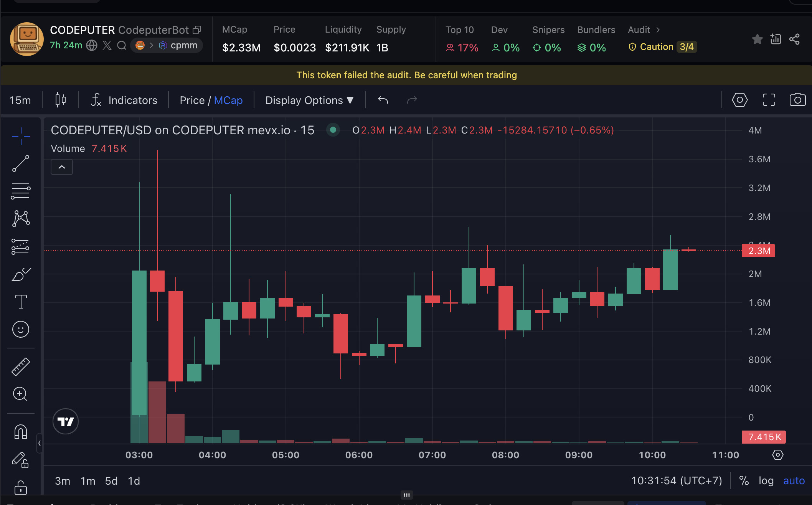This screenshot has width=812, height=505.
Task: Open the Indicators dialog
Action: click(x=124, y=100)
